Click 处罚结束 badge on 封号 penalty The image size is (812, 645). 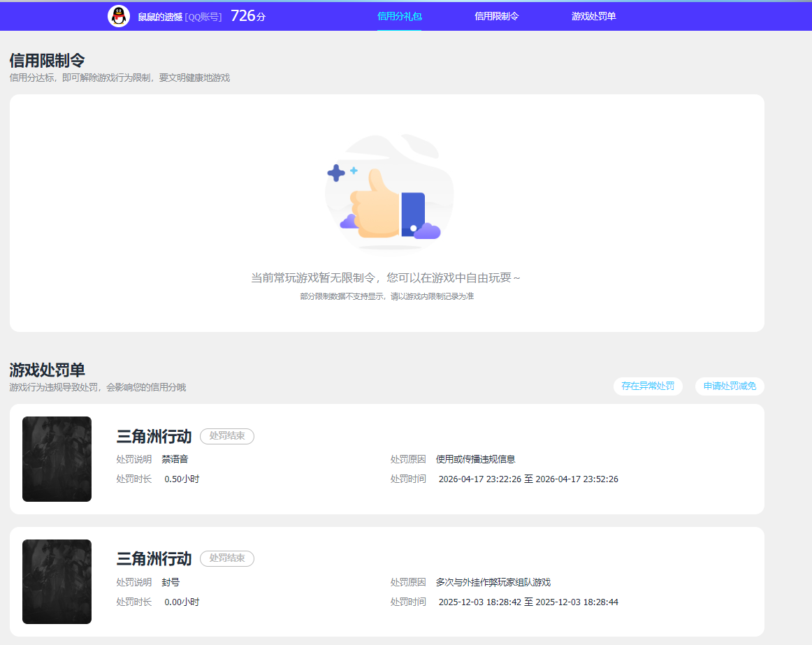227,558
